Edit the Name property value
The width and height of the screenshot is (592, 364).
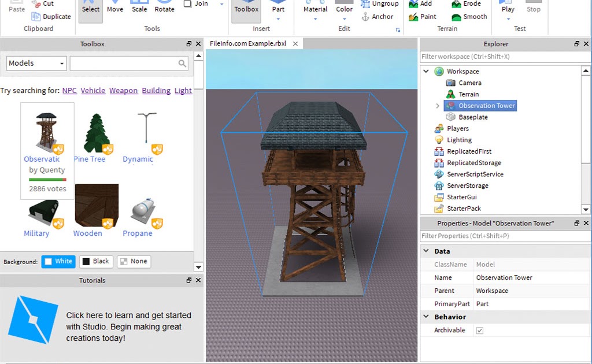pos(532,277)
